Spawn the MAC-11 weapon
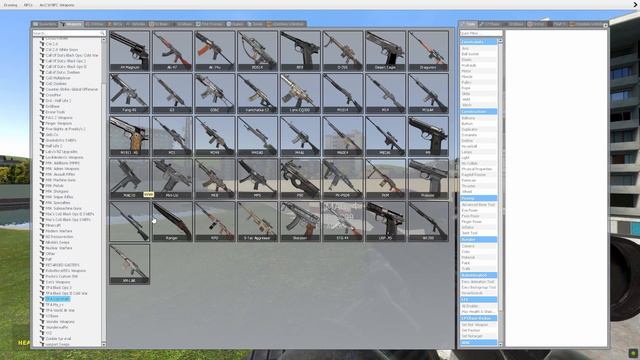Viewport: 640px width, 360px height. [129, 179]
